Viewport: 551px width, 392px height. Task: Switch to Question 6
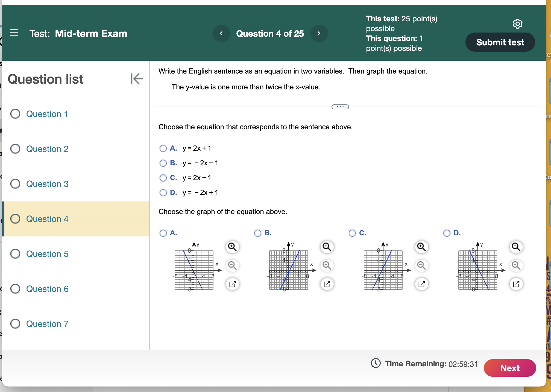coord(47,289)
